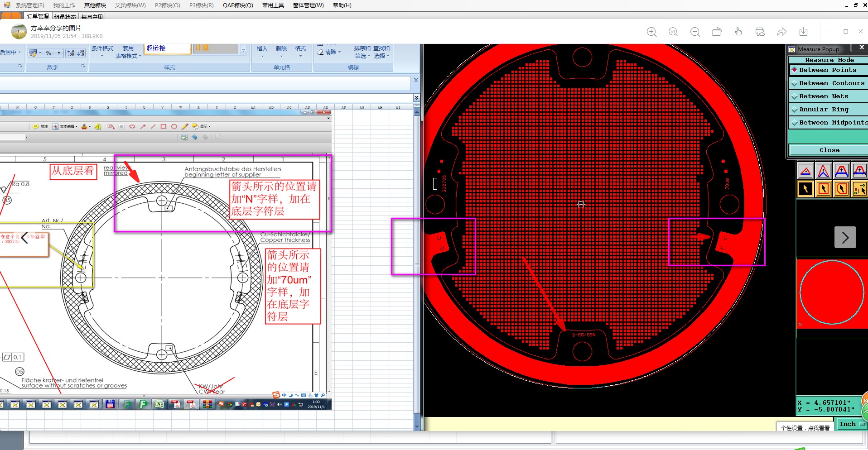Open the 清除 clear dropdown
Image resolution: width=868 pixels, height=450 pixels.
[x=329, y=52]
